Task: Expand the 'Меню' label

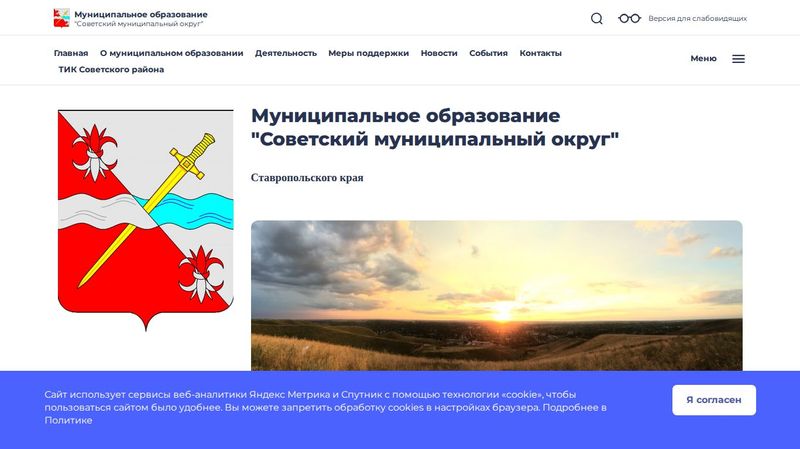Action: click(x=703, y=59)
